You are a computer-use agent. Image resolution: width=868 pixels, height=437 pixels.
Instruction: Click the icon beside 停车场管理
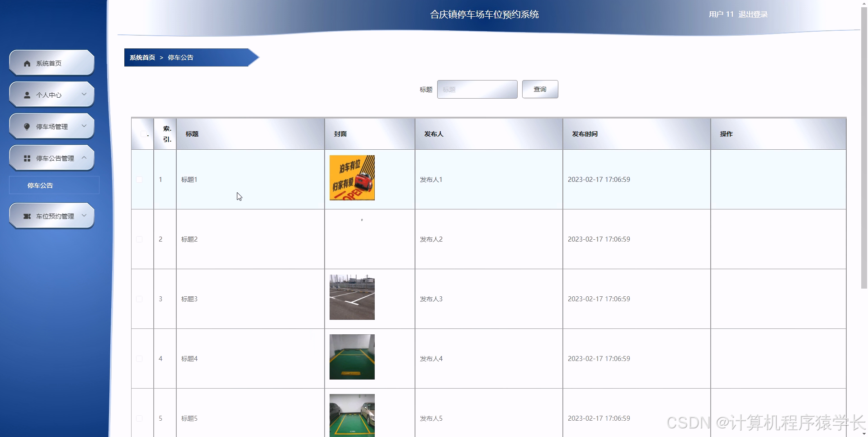[27, 127]
